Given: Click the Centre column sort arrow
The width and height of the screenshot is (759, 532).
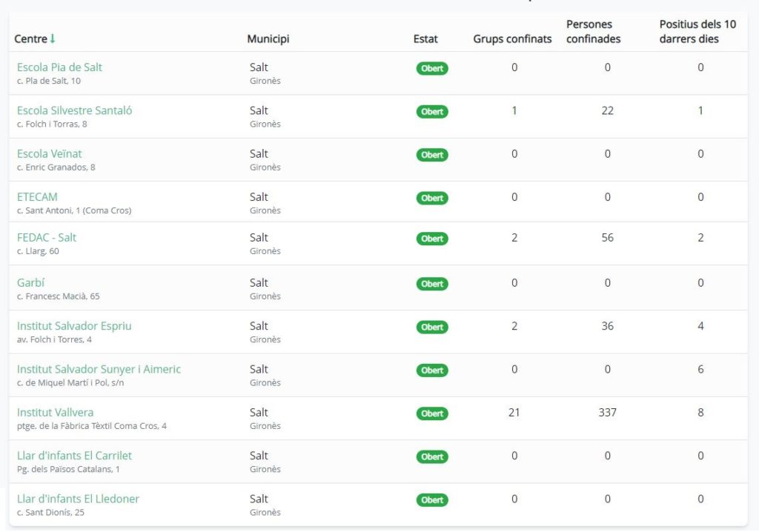Looking at the screenshot, I should pos(53,39).
